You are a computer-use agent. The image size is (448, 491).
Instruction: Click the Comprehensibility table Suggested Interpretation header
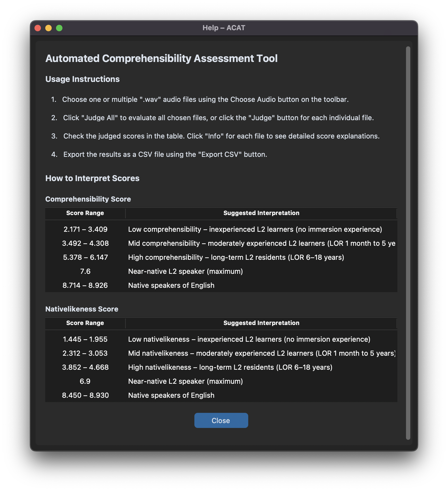point(261,213)
